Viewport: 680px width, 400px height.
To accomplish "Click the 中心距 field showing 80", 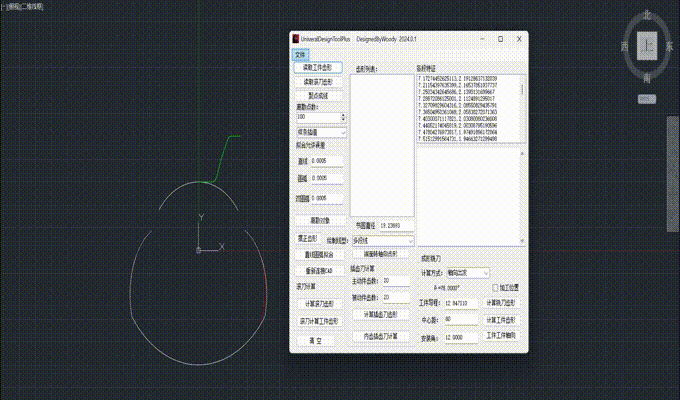I will pyautogui.click(x=461, y=319).
